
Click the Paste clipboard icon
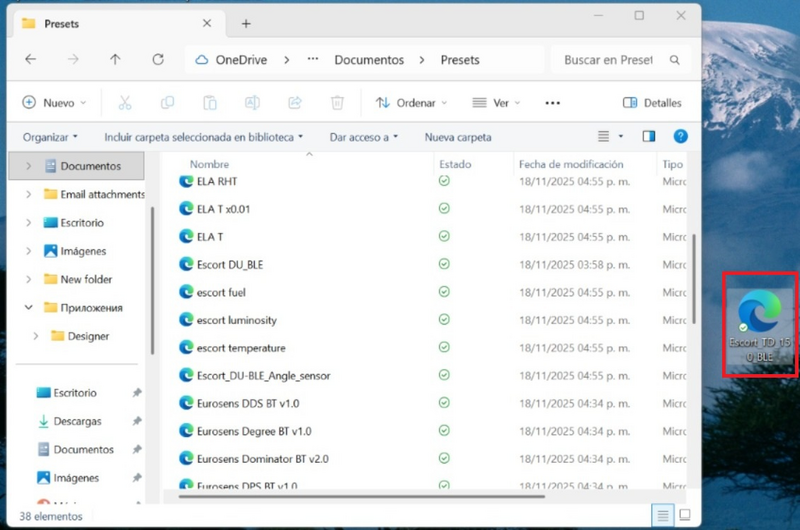(210, 103)
